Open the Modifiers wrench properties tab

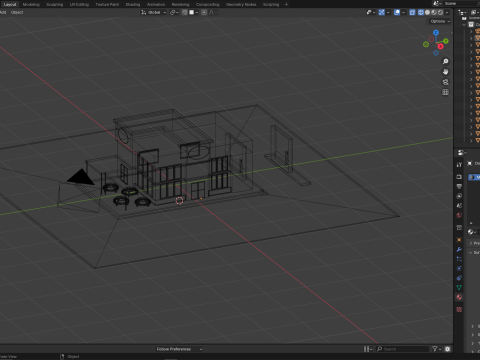click(459, 249)
